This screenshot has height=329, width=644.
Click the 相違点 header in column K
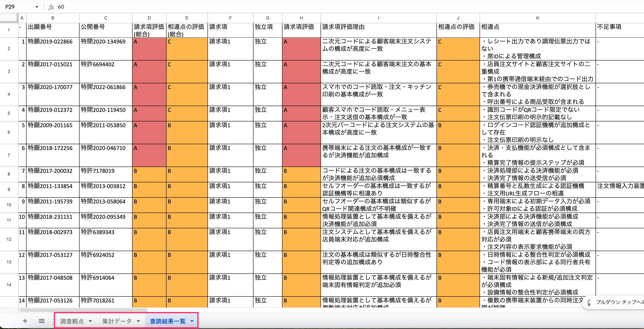pyautogui.click(x=538, y=30)
